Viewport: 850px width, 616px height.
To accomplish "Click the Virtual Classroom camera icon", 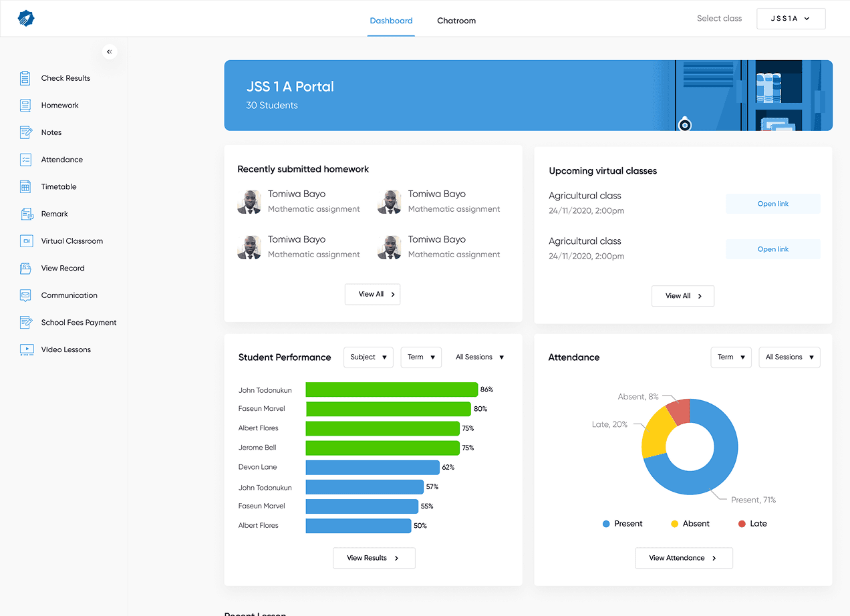I will 26,241.
